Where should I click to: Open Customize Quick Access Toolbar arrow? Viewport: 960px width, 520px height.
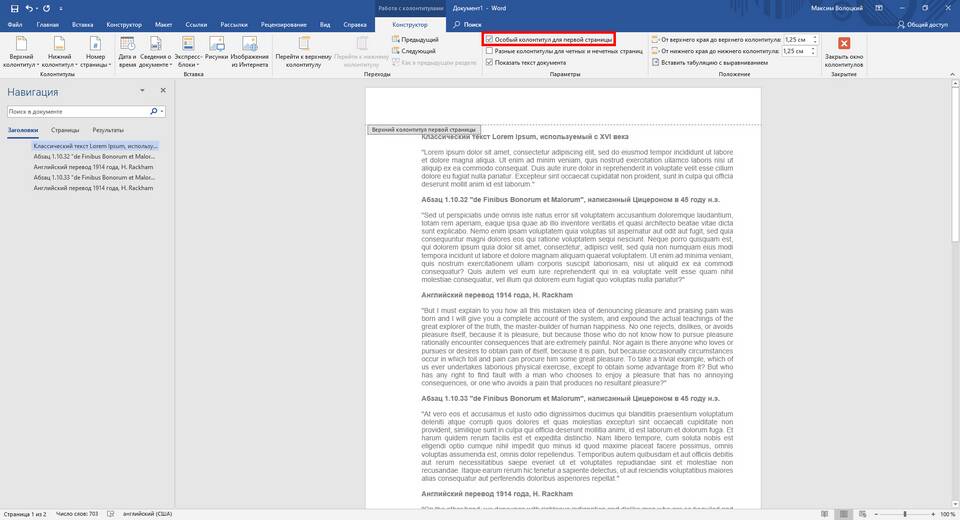coord(61,9)
